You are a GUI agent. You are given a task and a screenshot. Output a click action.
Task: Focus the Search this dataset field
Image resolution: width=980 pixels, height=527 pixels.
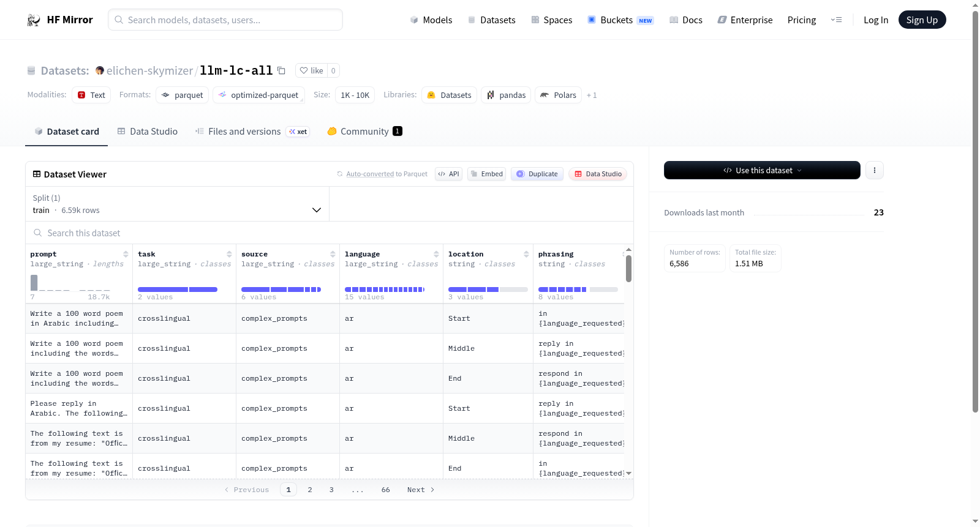click(330, 233)
